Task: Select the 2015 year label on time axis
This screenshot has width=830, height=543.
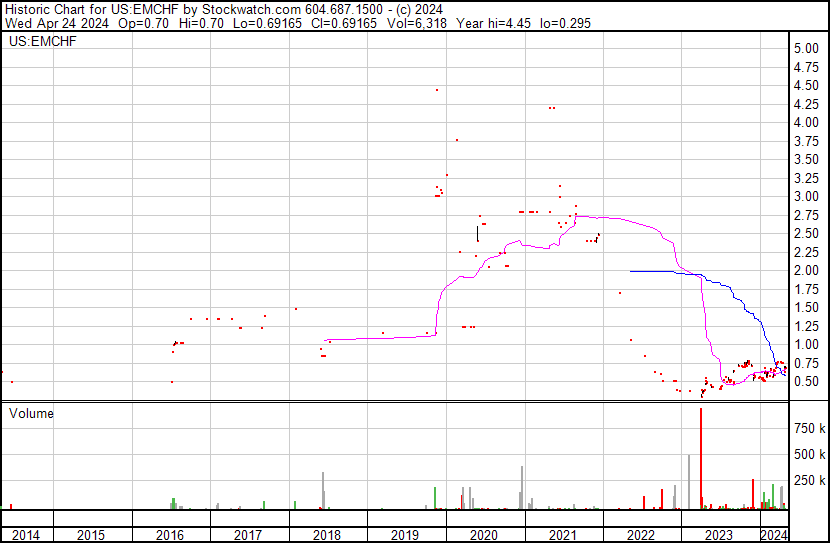Action: 91,535
